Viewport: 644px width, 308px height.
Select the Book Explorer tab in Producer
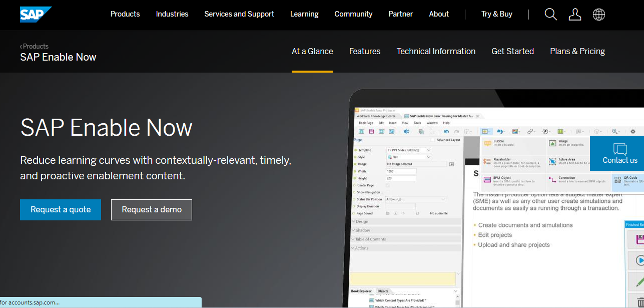click(361, 291)
